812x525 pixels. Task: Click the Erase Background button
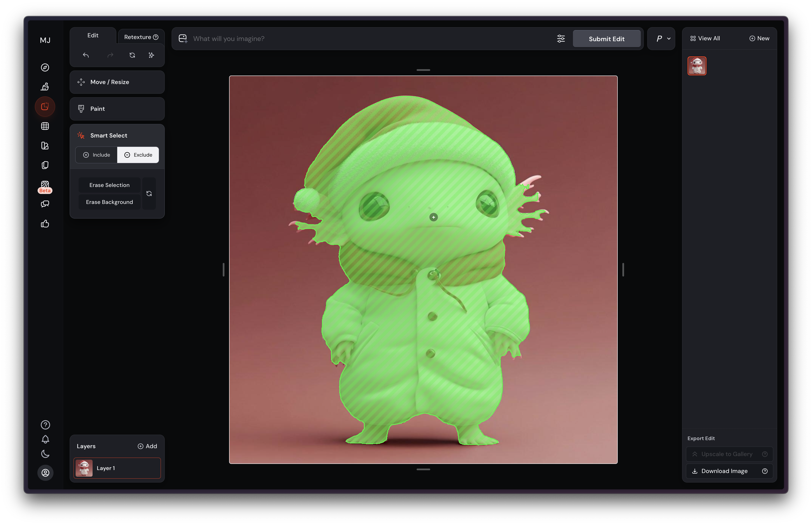(x=110, y=202)
